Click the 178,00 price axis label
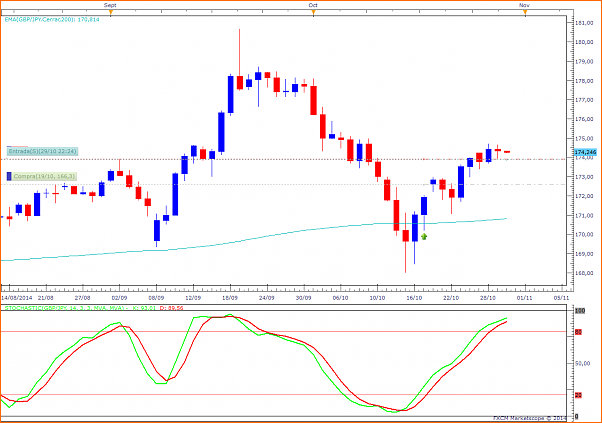 pos(584,81)
